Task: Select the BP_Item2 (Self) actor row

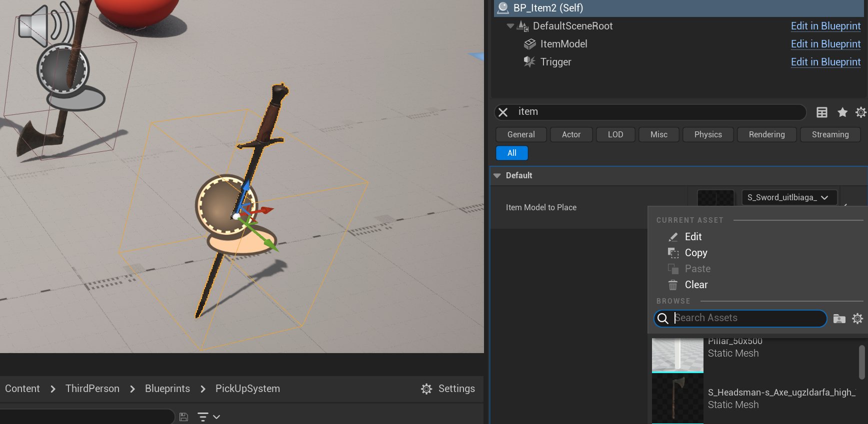Action: 679,8
